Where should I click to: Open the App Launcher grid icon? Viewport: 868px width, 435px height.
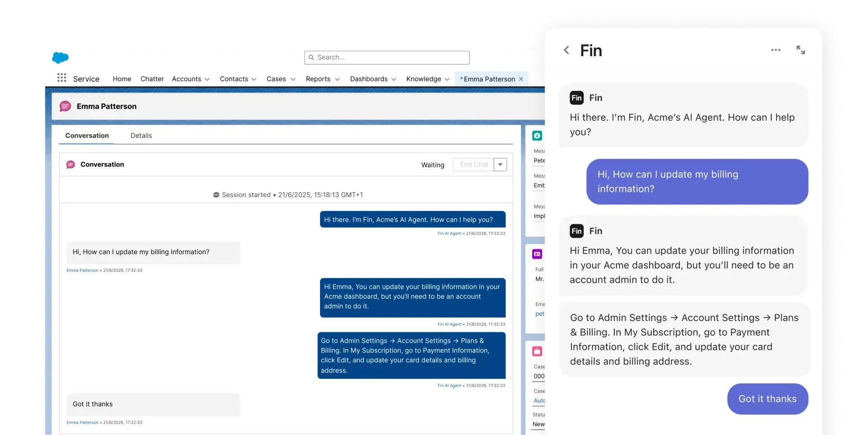click(x=62, y=78)
